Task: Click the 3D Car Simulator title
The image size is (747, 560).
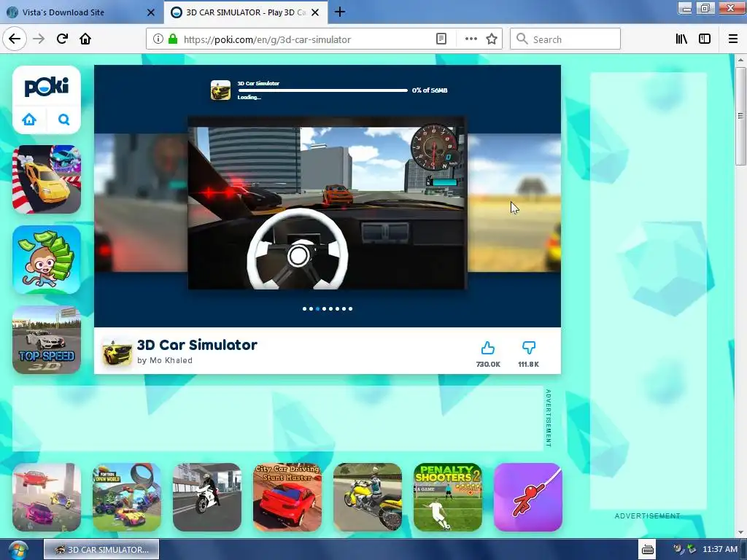Action: 197,345
